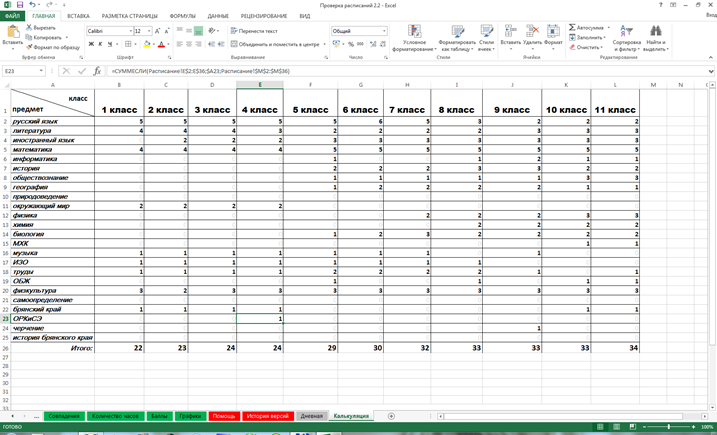717x435 pixels.
Task: Click the formula bar input field
Action: click(400, 72)
